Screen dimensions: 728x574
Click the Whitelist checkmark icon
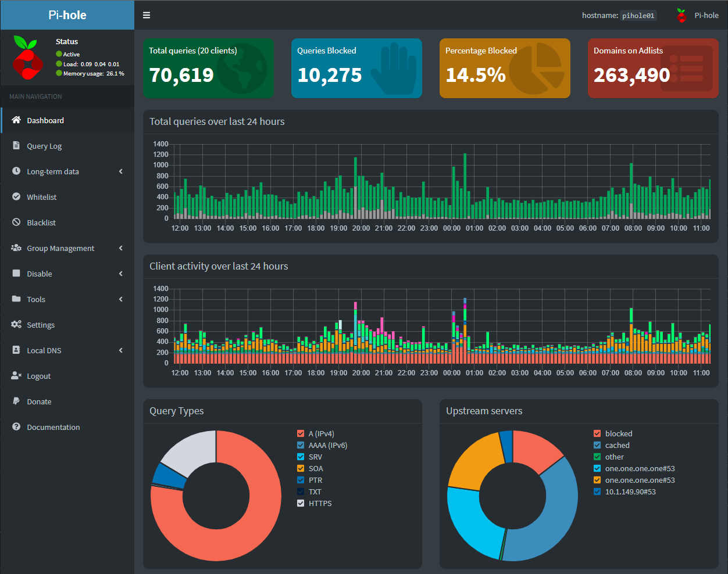[x=16, y=196]
